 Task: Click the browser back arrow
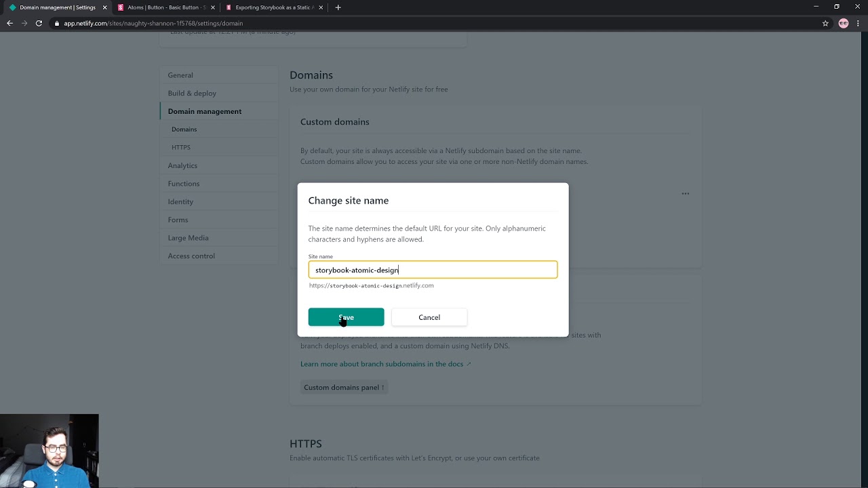pyautogui.click(x=9, y=23)
